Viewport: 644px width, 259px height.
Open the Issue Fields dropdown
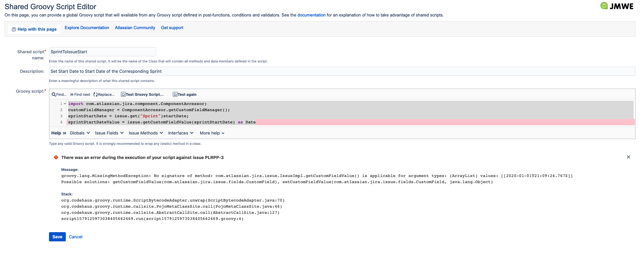(x=109, y=133)
